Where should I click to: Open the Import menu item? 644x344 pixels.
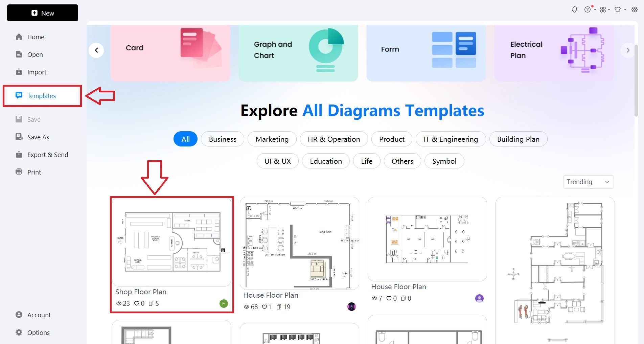(x=42, y=72)
